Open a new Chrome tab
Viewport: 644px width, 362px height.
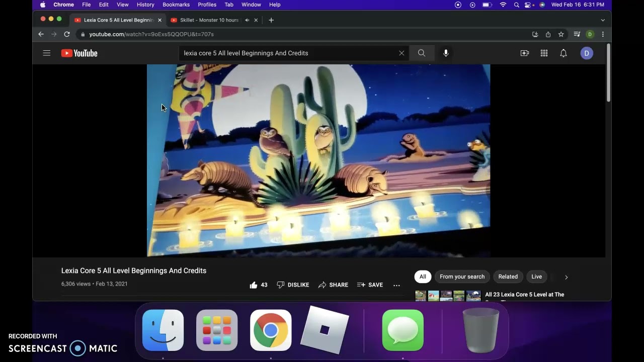point(271,20)
